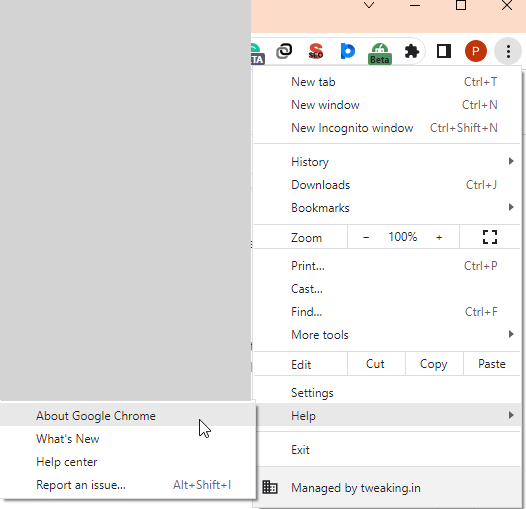526x509 pixels.
Task: Toggle the side panel icon
Action: 443,51
